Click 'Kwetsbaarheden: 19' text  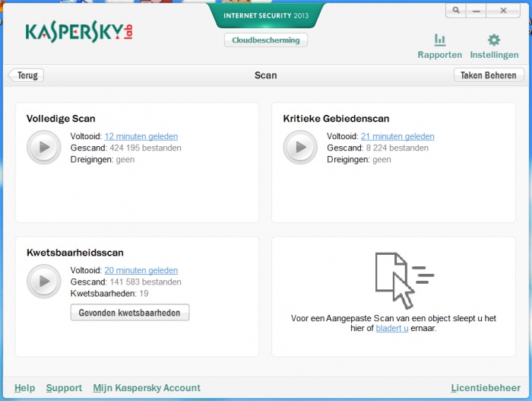pos(109,293)
